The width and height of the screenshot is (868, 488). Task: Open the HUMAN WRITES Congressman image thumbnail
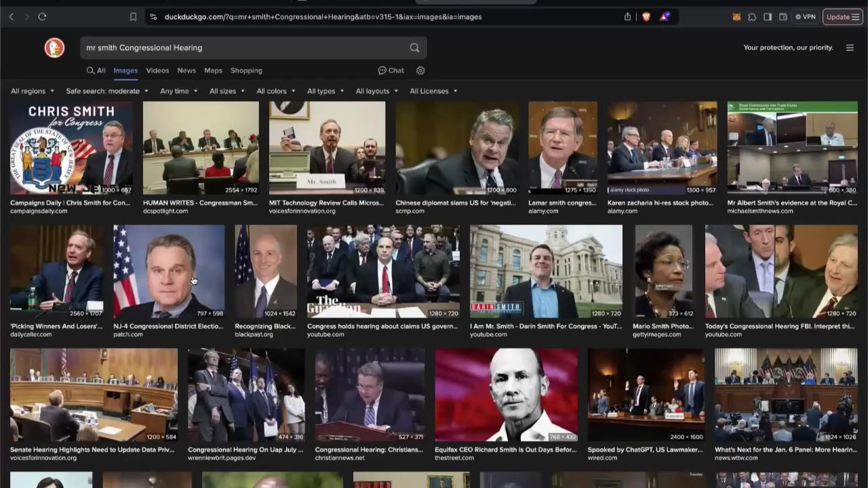click(x=201, y=148)
